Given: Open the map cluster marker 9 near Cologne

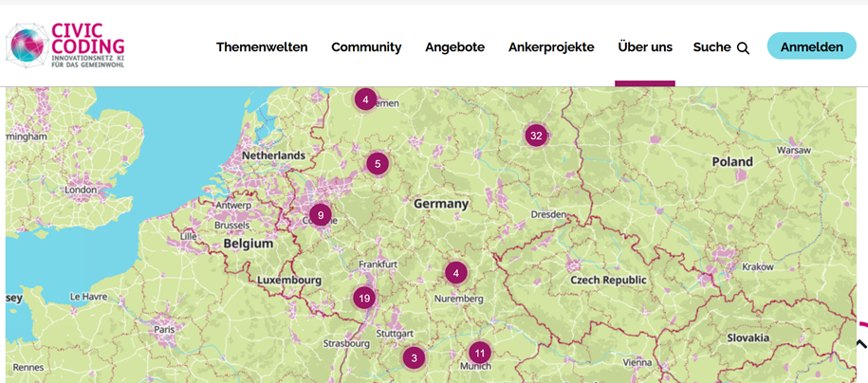Looking at the screenshot, I should 321,215.
